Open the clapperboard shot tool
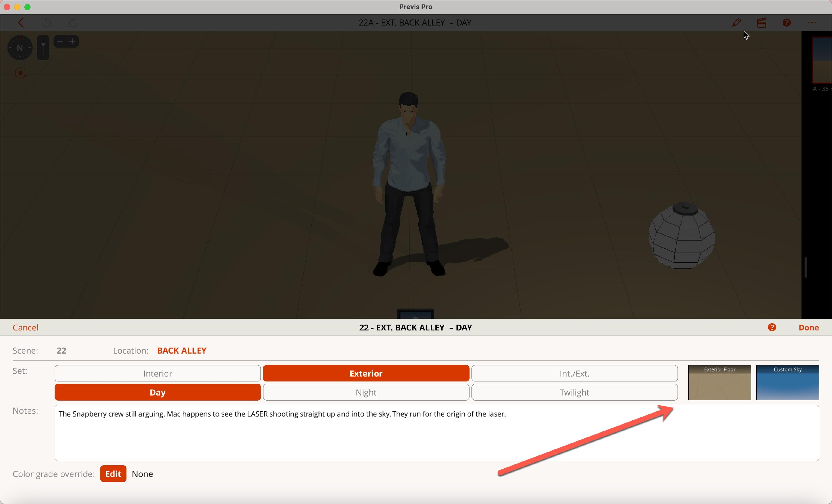832x504 pixels. (x=762, y=23)
